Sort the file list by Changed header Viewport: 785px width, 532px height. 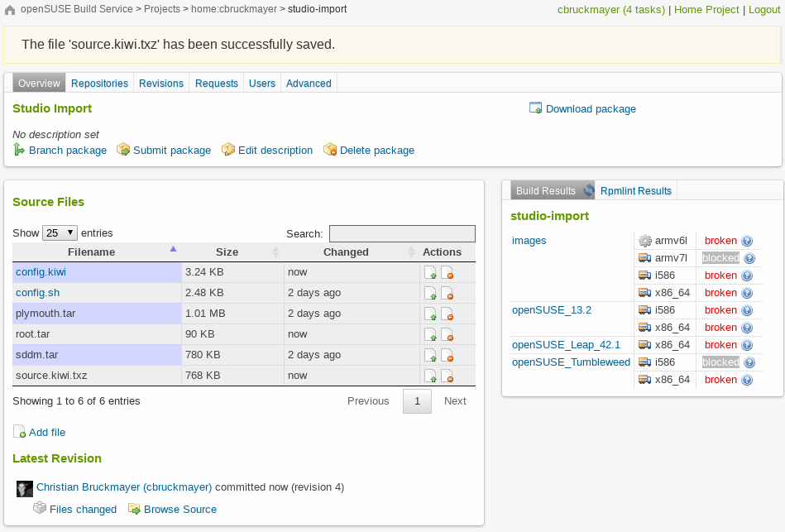346,252
